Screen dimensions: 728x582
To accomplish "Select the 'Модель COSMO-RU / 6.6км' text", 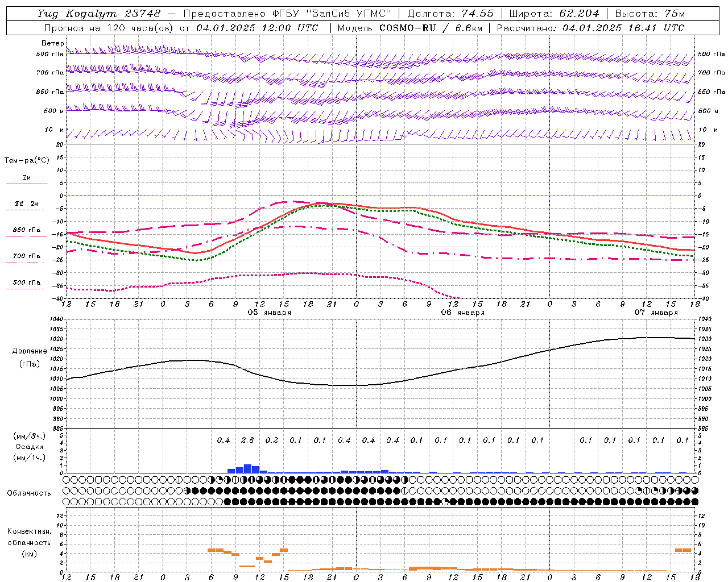I will coord(409,28).
